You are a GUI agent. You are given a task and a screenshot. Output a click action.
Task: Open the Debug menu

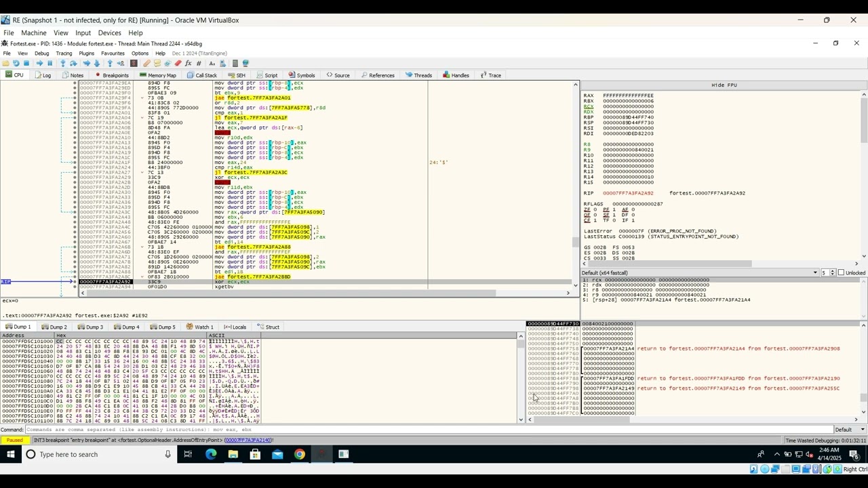pyautogui.click(x=41, y=54)
